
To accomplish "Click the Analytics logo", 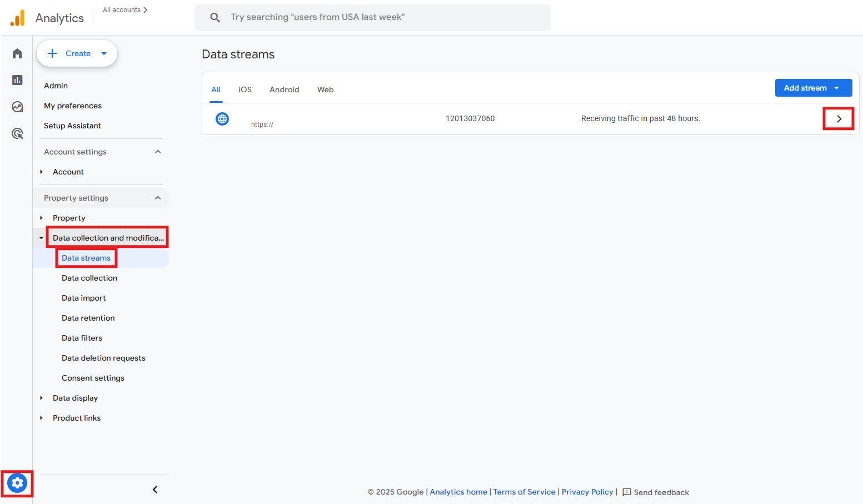I will coord(17,18).
